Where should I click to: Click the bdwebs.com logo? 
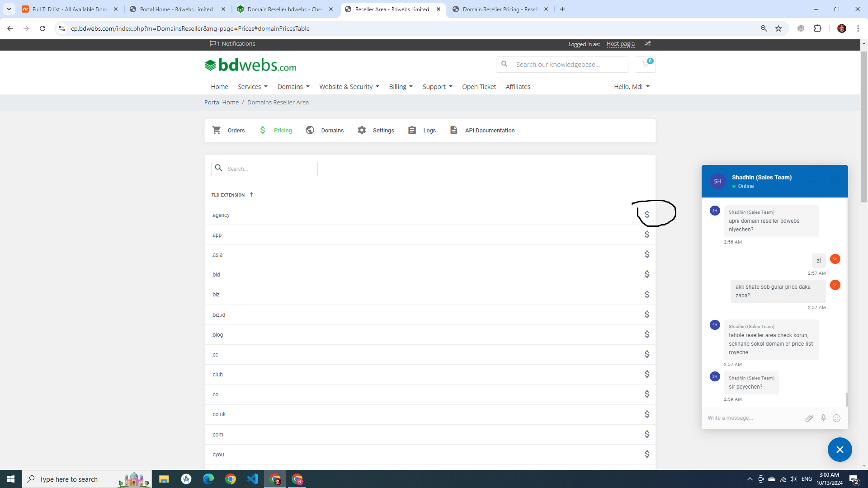click(x=251, y=65)
